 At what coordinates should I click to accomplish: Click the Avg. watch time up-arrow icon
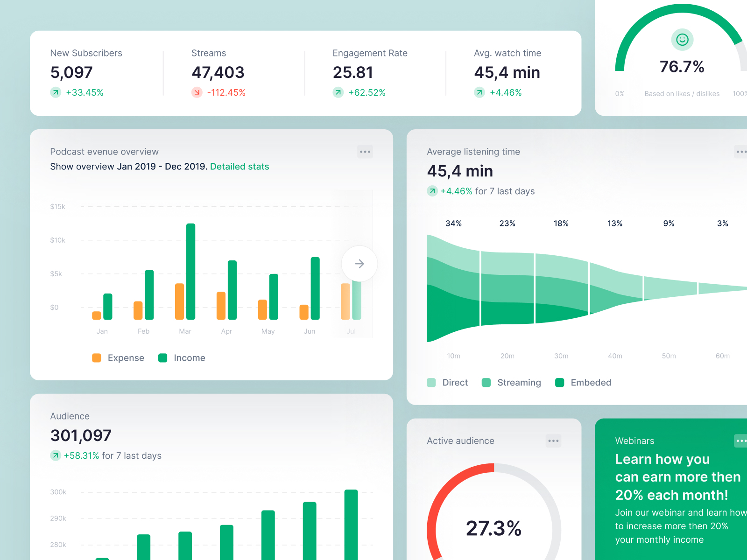tap(479, 92)
